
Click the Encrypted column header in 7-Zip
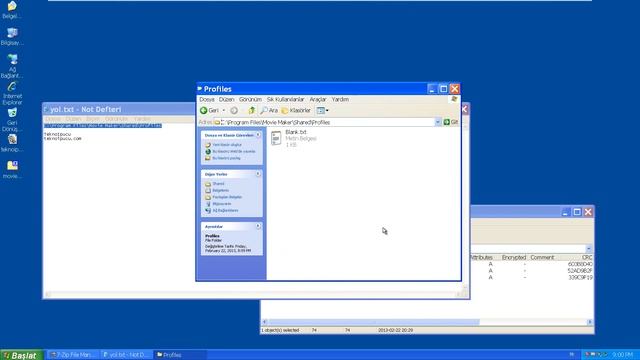[x=513, y=258]
